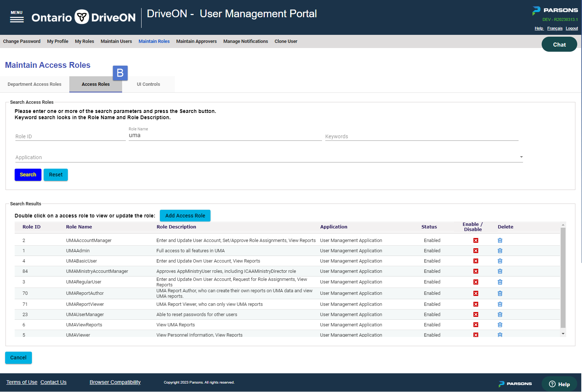
Task: Click the Application column header
Action: point(334,227)
